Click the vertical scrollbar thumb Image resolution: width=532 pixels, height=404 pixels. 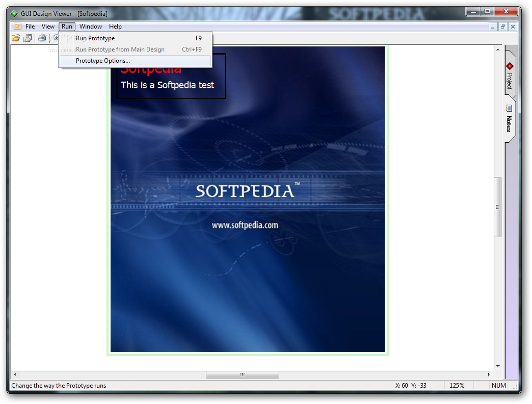click(x=497, y=207)
